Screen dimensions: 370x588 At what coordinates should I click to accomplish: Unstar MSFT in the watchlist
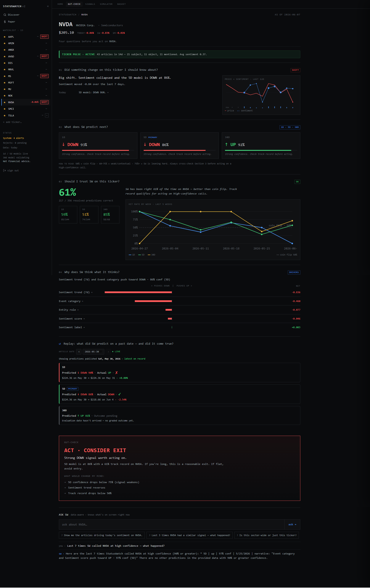4,83
